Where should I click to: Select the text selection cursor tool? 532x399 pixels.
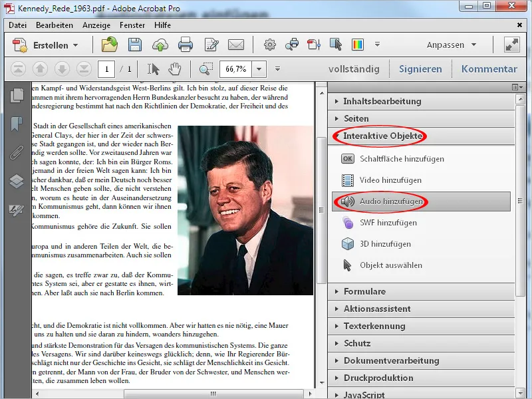point(154,69)
